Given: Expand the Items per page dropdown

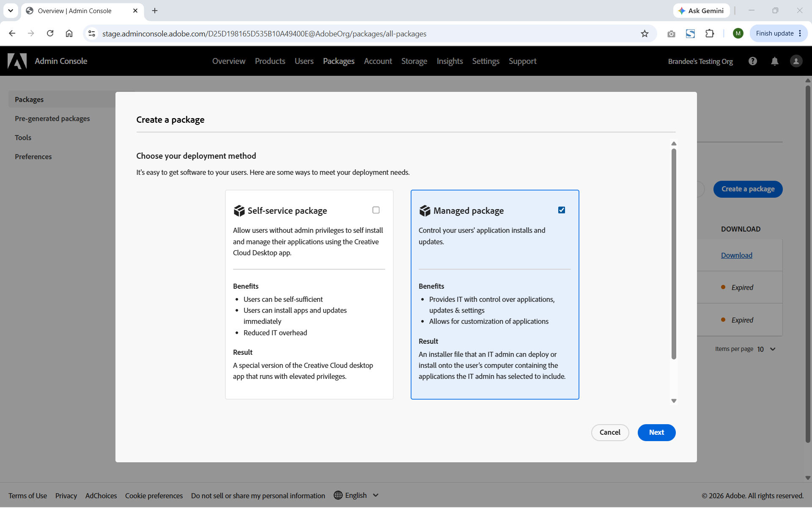Looking at the screenshot, I should coord(766,349).
